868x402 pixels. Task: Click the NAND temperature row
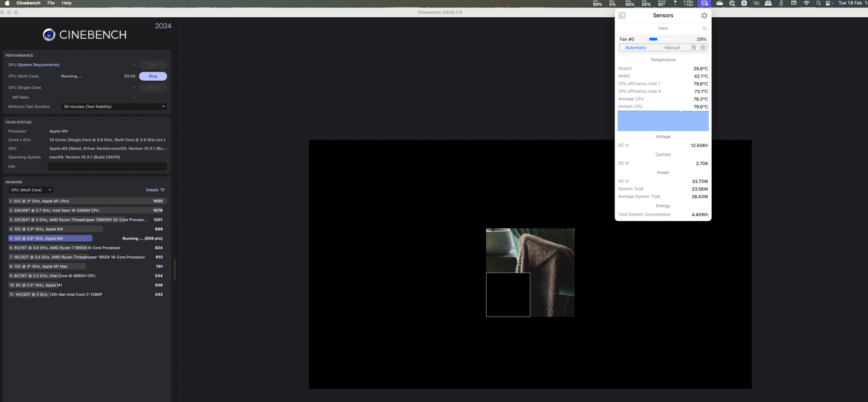663,76
